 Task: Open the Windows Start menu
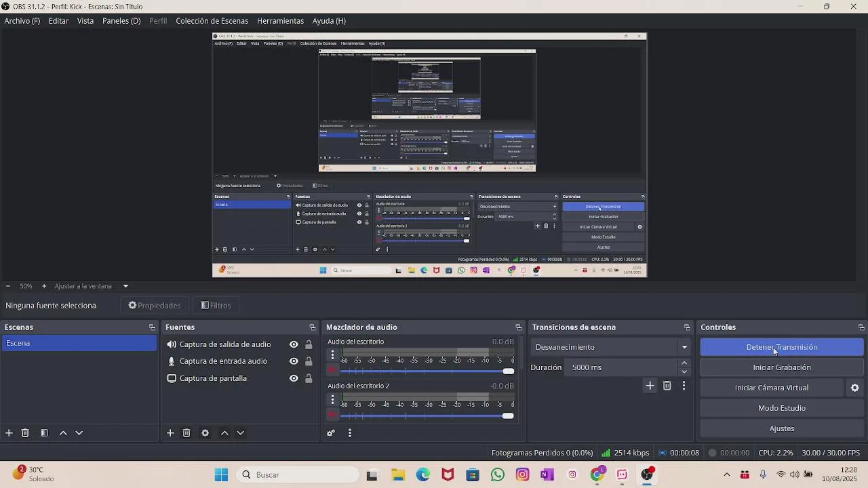(x=221, y=475)
